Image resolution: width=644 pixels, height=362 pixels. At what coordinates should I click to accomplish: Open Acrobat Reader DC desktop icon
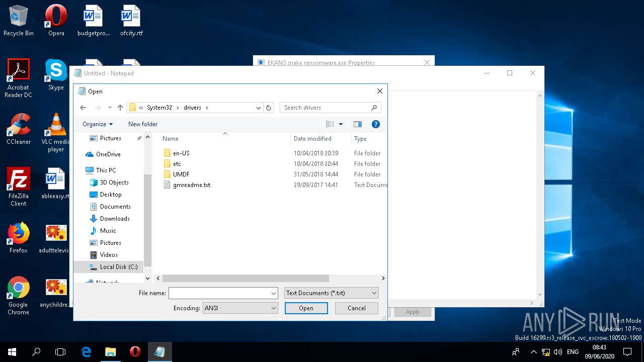19,78
